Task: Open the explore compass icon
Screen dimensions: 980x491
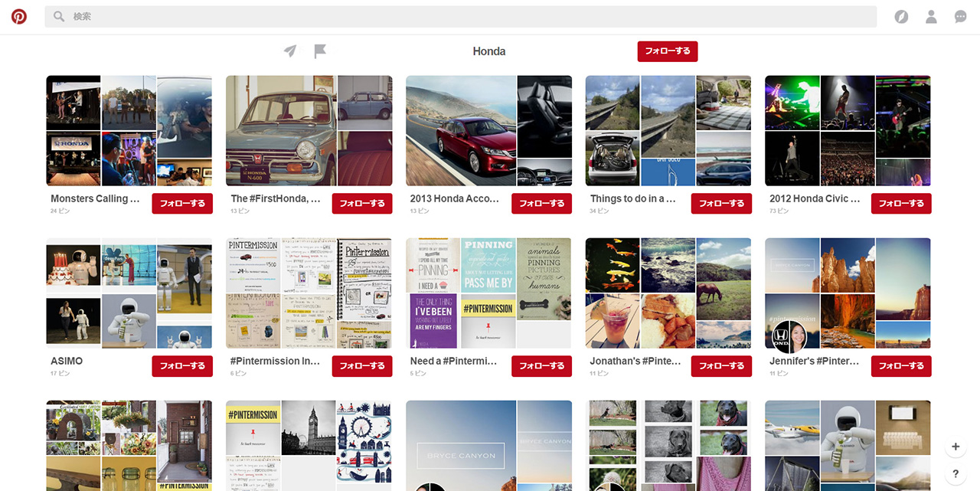Action: pos(901,16)
